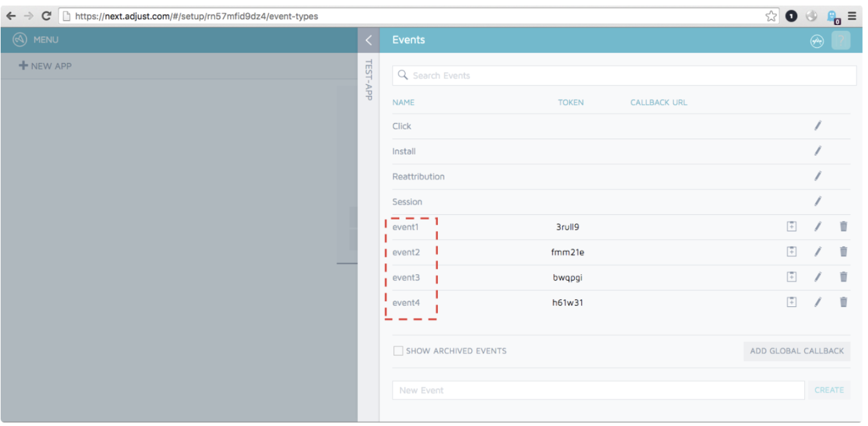Screen dimensions: 868x426
Task: Collapse the Events panel with left chevron
Action: tap(368, 40)
